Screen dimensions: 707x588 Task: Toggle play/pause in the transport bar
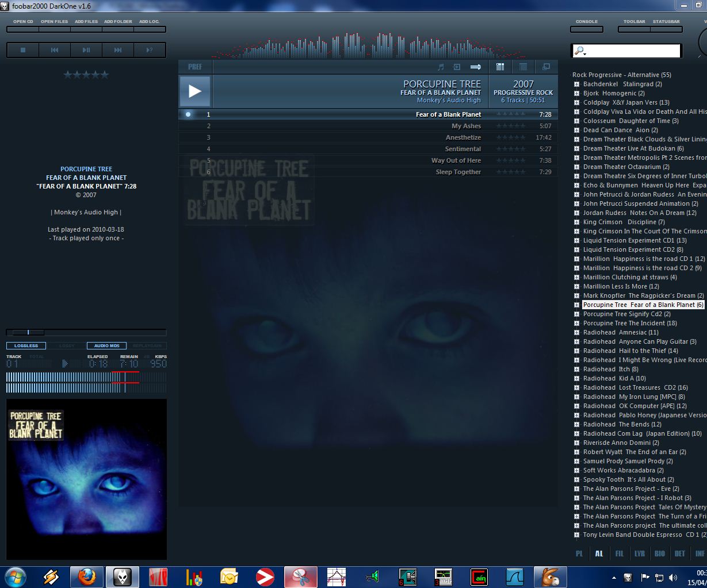pyautogui.click(x=86, y=50)
